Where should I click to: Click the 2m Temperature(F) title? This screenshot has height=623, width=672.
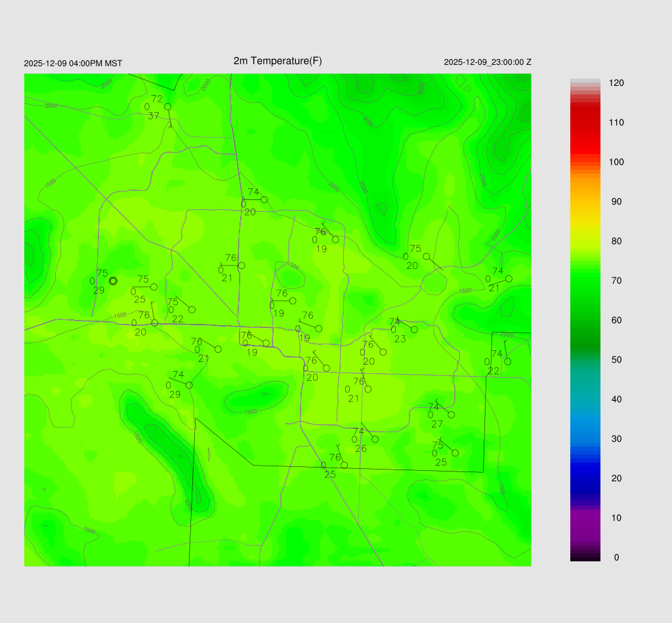click(278, 61)
